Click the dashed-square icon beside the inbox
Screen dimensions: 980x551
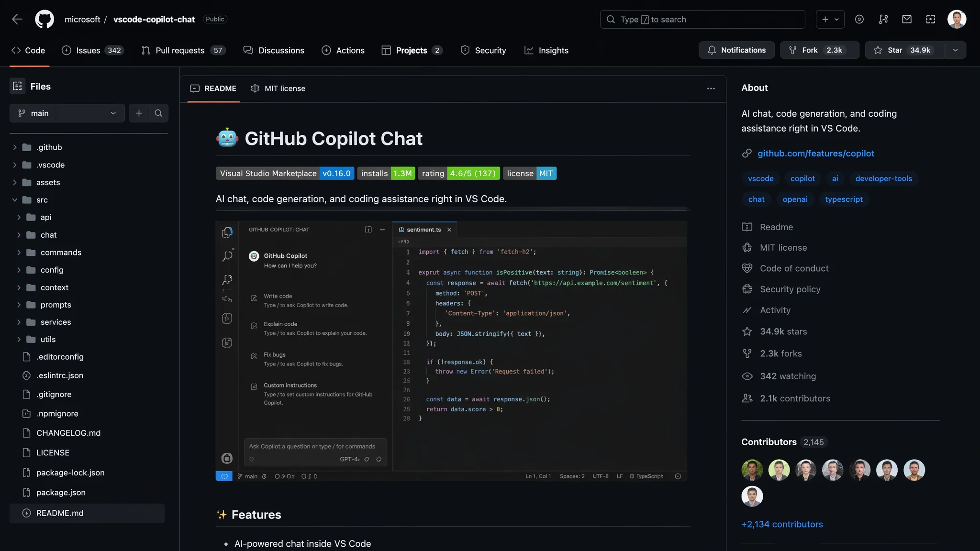point(931,19)
